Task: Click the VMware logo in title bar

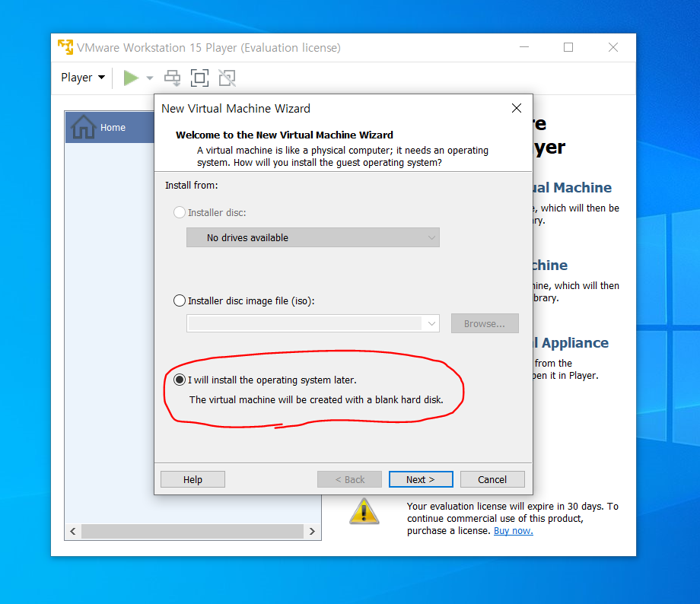Action: click(65, 47)
